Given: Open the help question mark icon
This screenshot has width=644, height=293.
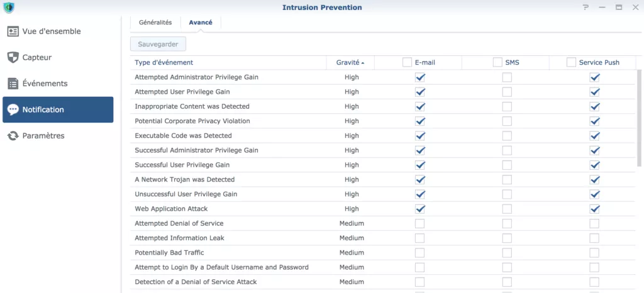Looking at the screenshot, I should click(x=586, y=8).
